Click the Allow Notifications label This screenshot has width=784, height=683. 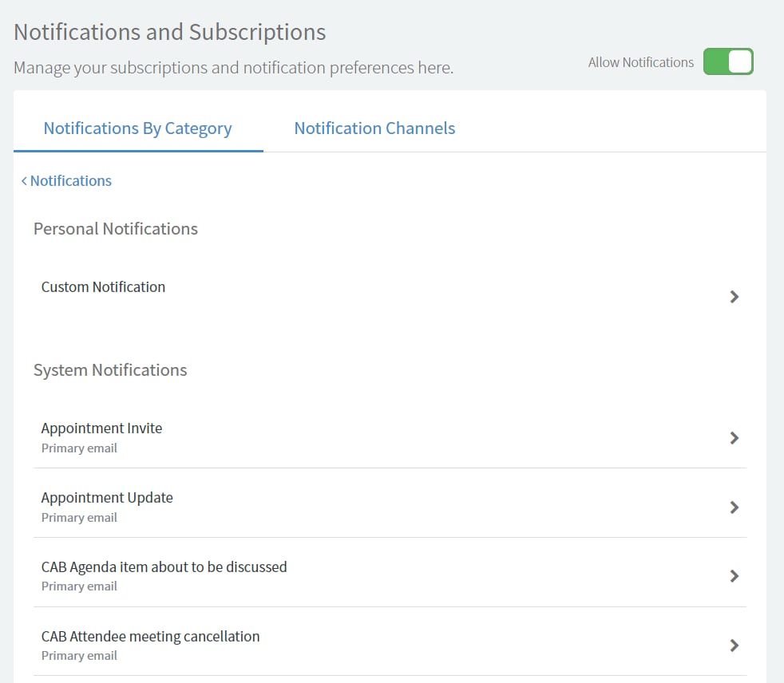[x=640, y=61]
